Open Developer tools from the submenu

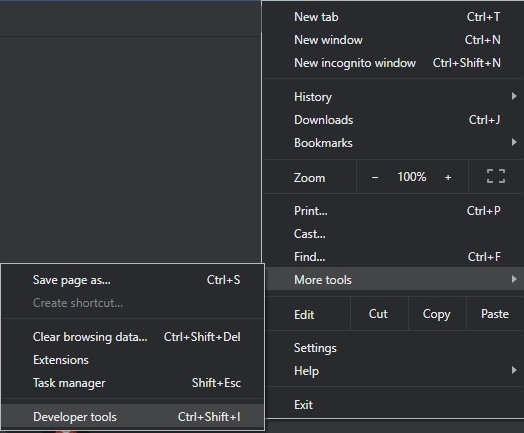pyautogui.click(x=133, y=417)
